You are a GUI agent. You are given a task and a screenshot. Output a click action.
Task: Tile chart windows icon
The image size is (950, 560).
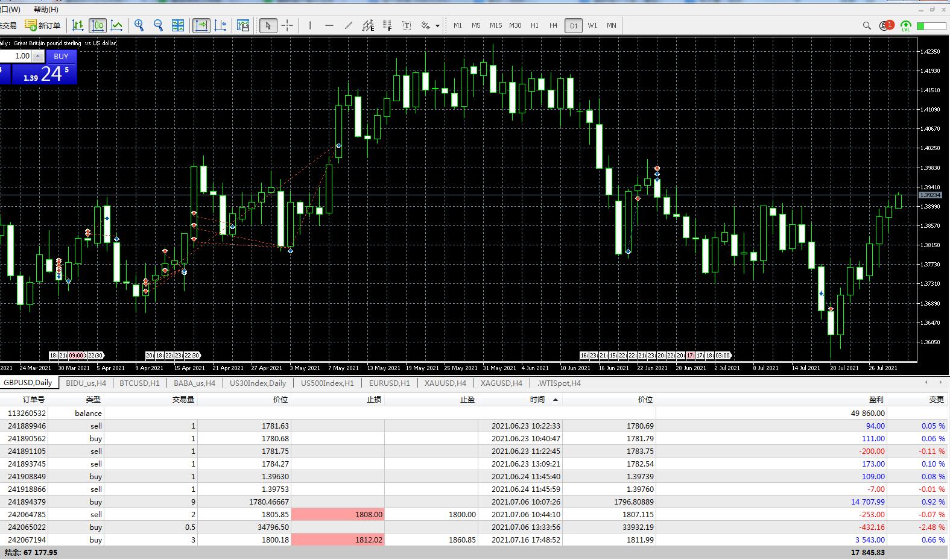point(178,25)
